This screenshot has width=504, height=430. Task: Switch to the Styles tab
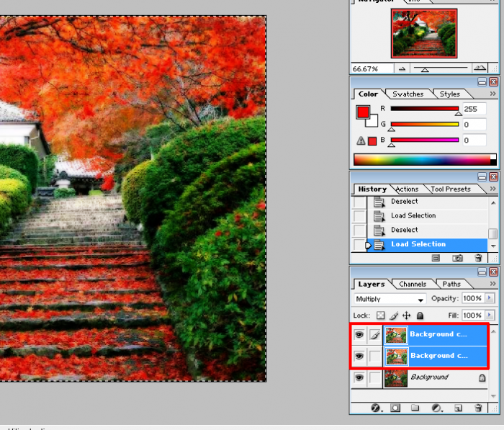tap(450, 94)
